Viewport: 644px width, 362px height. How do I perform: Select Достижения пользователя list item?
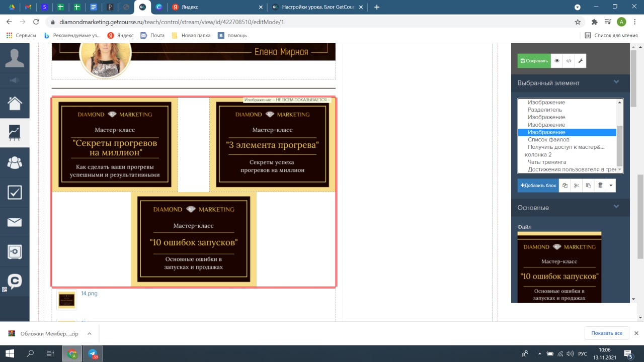[x=572, y=169]
